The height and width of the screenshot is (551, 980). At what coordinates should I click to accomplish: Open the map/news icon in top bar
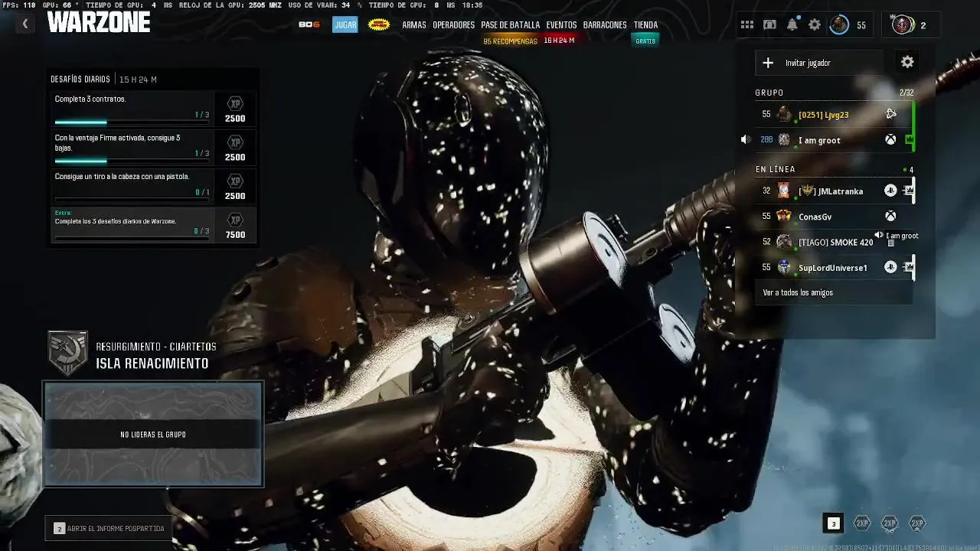(x=769, y=25)
